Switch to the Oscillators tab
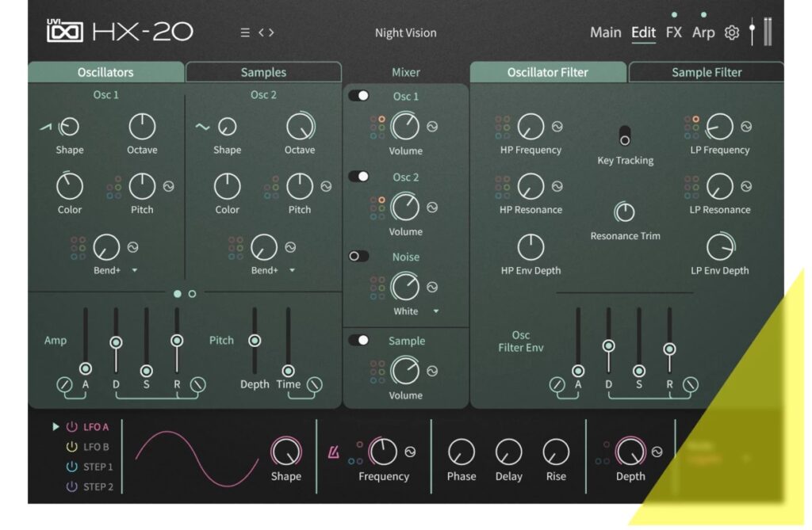The width and height of the screenshot is (812, 530). (x=105, y=72)
